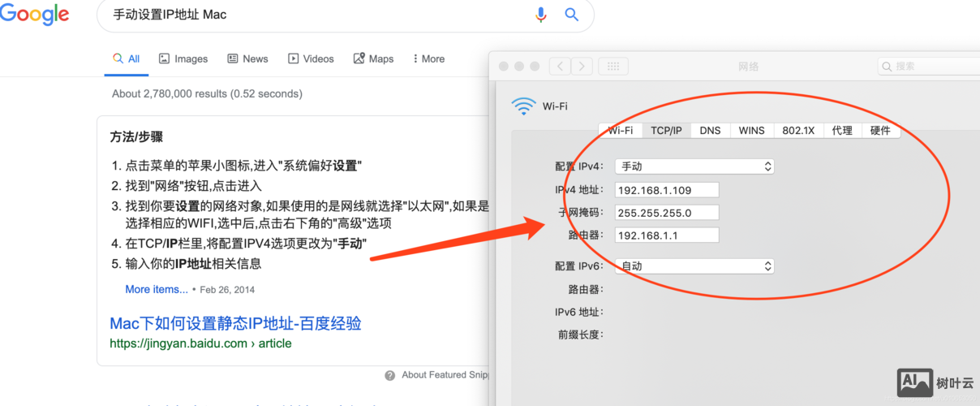Image resolution: width=980 pixels, height=406 pixels.
Task: Switch to Videos results tab
Action: [x=311, y=58]
